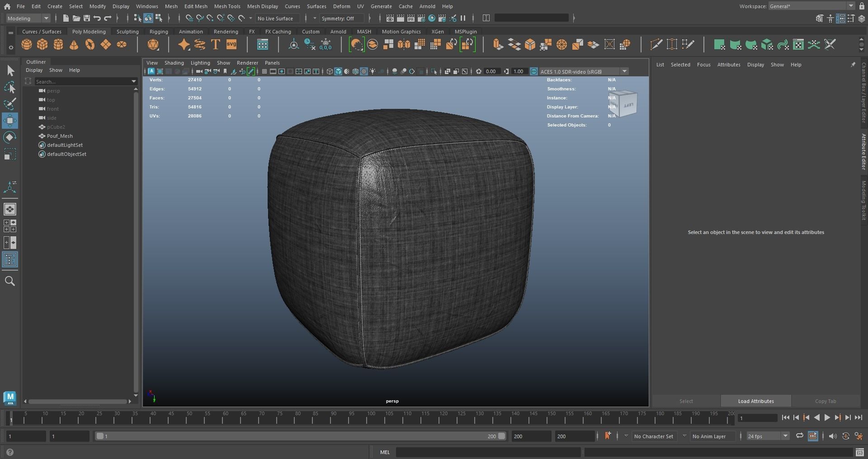Screen dimensions: 868x459
Task: Click the save scene icon
Action: tap(87, 19)
